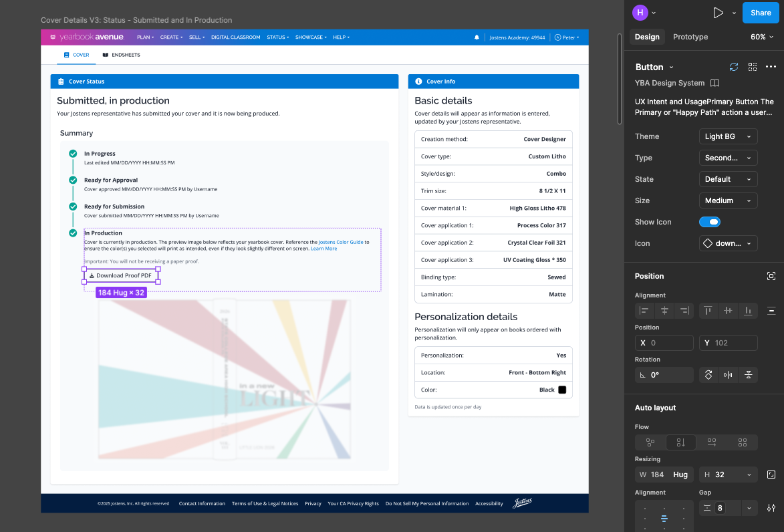The width and height of the screenshot is (784, 532).
Task: Click the Download Proof PDF button
Action: pyautogui.click(x=121, y=275)
